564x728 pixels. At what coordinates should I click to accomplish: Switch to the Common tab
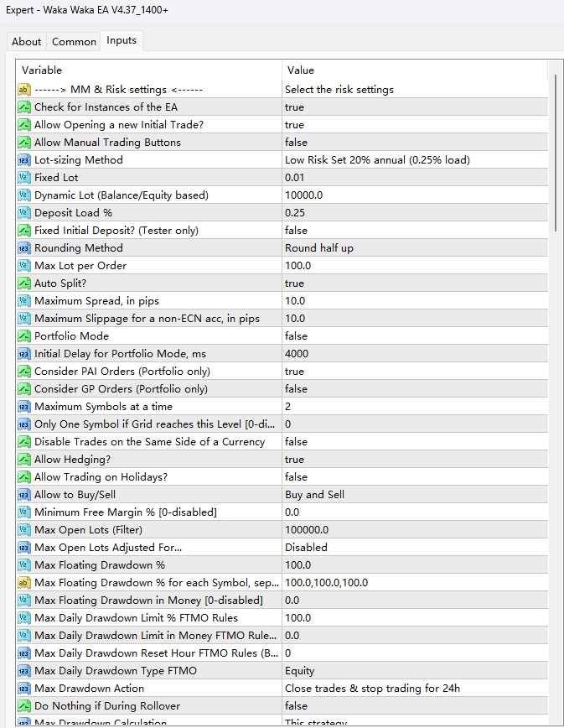point(74,42)
